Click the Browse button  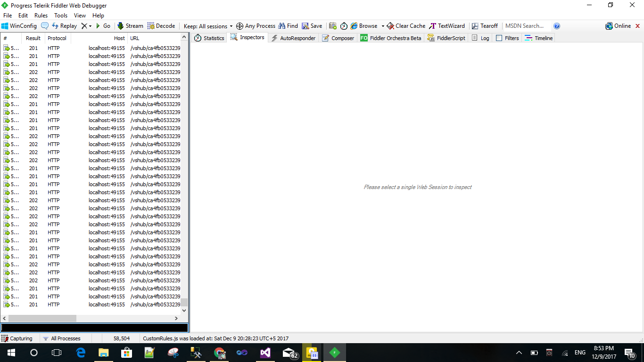364,26
